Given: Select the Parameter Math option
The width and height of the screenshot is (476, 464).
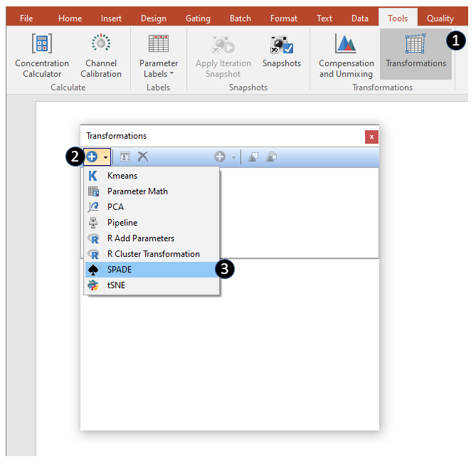Looking at the screenshot, I should click(137, 191).
